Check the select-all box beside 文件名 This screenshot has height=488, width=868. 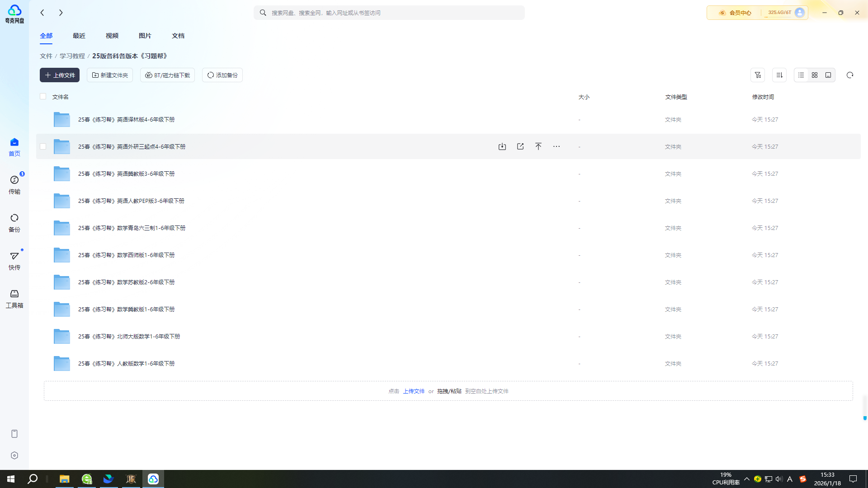pyautogui.click(x=43, y=96)
